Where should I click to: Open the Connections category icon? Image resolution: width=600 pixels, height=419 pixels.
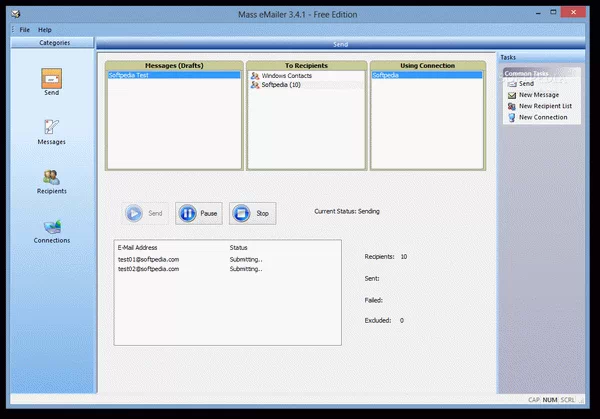tap(52, 227)
